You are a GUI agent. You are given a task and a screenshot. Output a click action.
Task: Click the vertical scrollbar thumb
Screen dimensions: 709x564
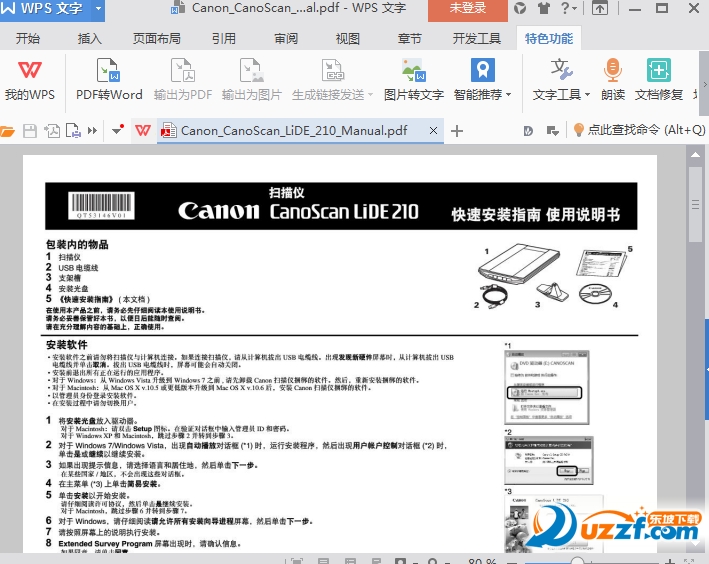tap(695, 204)
